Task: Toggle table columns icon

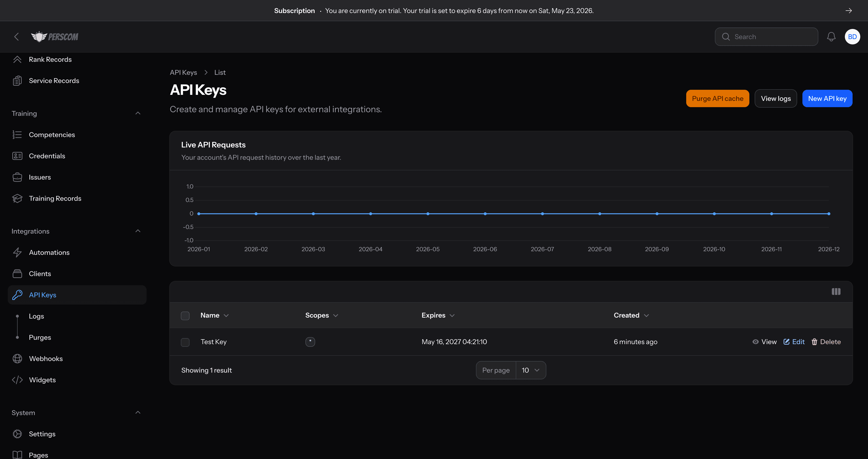Action: (836, 291)
